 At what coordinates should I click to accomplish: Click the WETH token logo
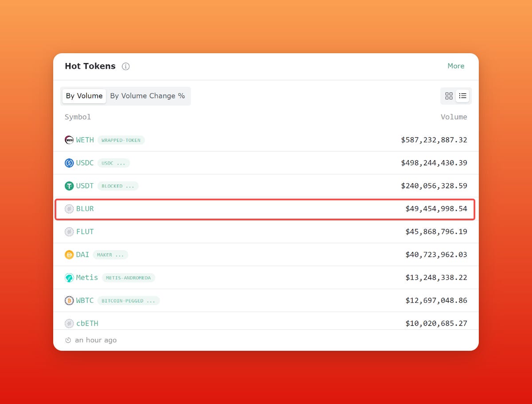(x=69, y=140)
